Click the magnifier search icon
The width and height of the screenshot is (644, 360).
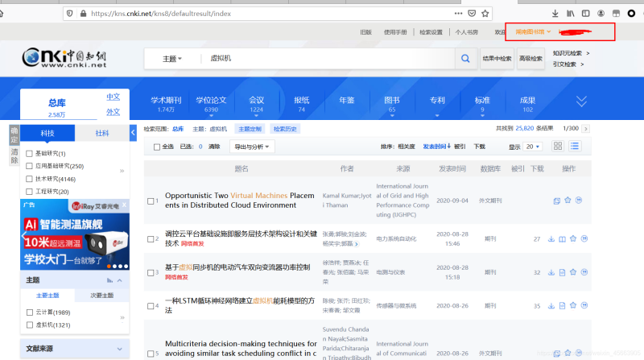[x=465, y=59]
